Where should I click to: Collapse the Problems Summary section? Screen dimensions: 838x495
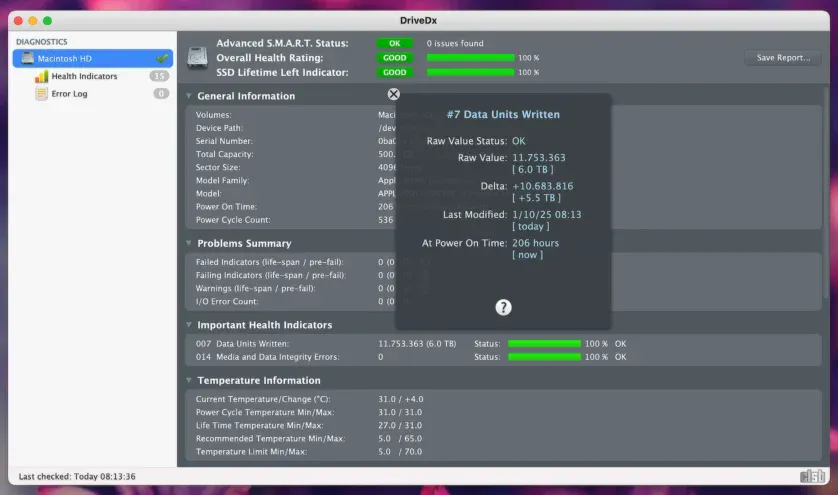click(189, 243)
